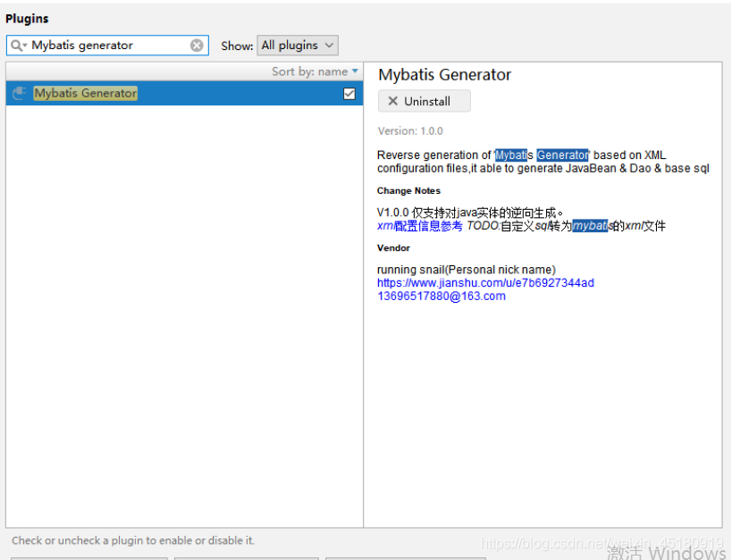Change the Sort by: name option
The width and height of the screenshot is (732, 560).
point(316,71)
